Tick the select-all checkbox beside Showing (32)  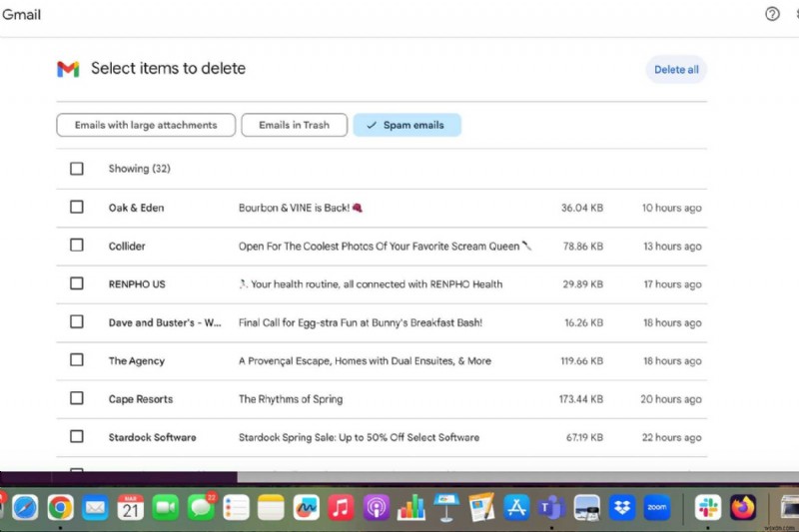[77, 169]
